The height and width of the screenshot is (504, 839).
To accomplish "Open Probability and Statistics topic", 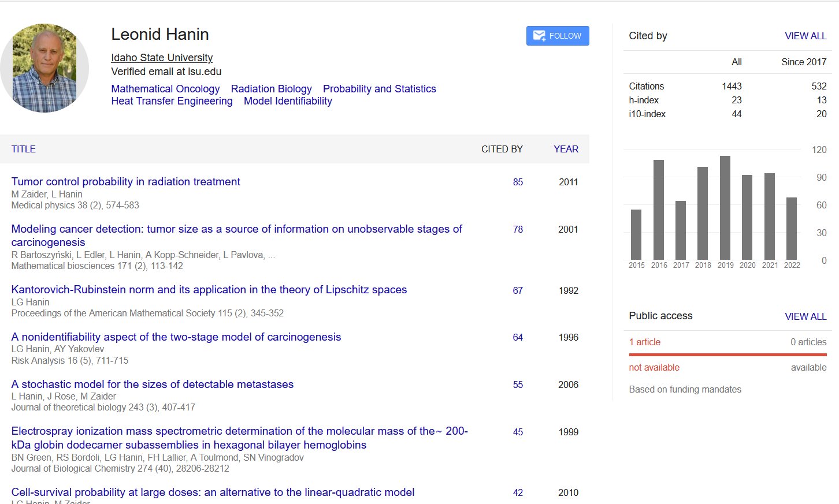I will [x=380, y=89].
